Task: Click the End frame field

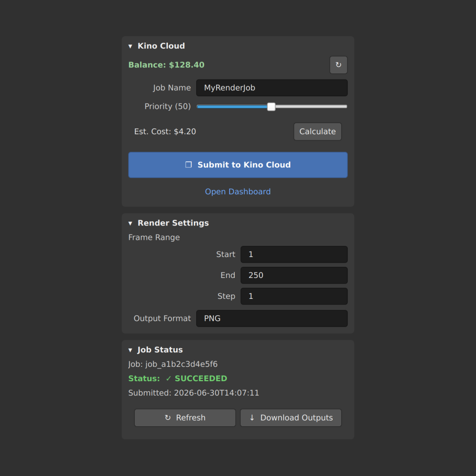Action: (x=294, y=275)
